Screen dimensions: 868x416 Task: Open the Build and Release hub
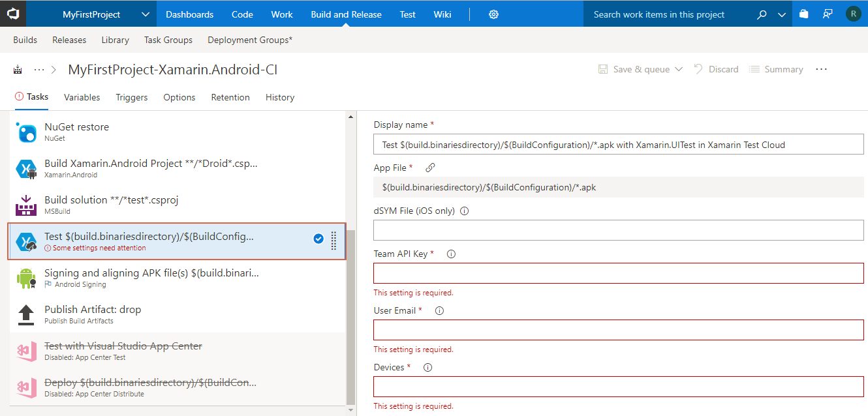[347, 14]
